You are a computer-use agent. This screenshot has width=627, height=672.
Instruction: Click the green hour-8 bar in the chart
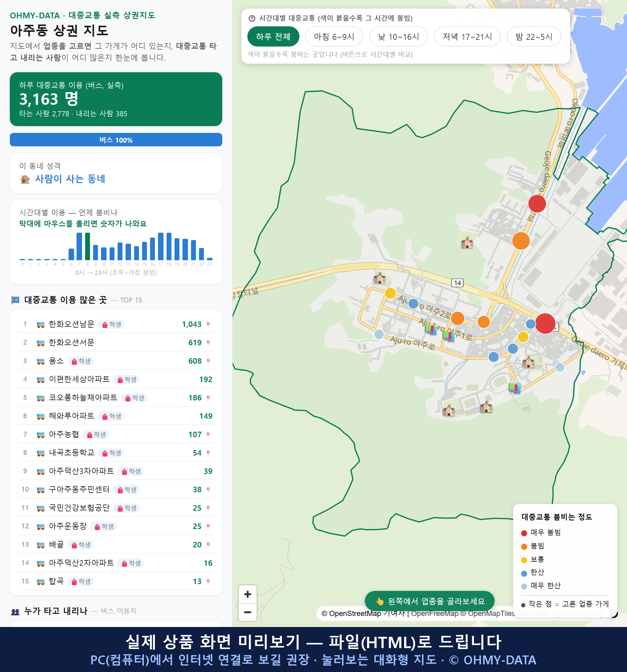point(88,246)
